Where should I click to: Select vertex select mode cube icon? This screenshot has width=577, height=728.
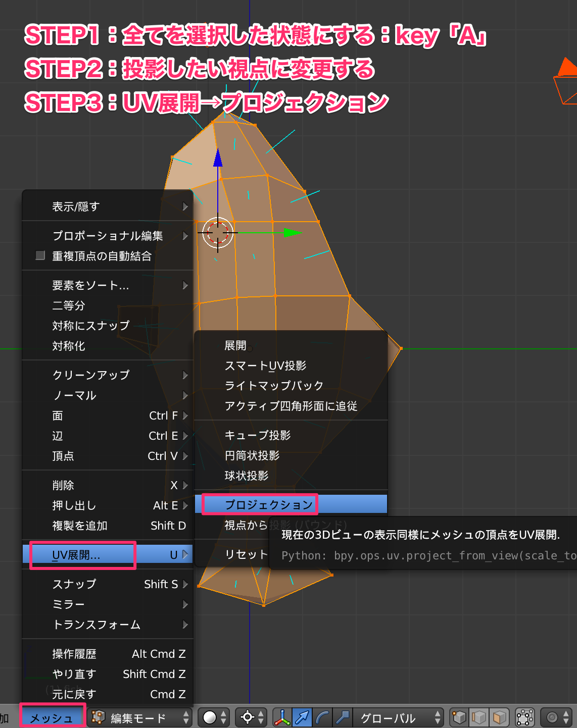click(x=459, y=717)
